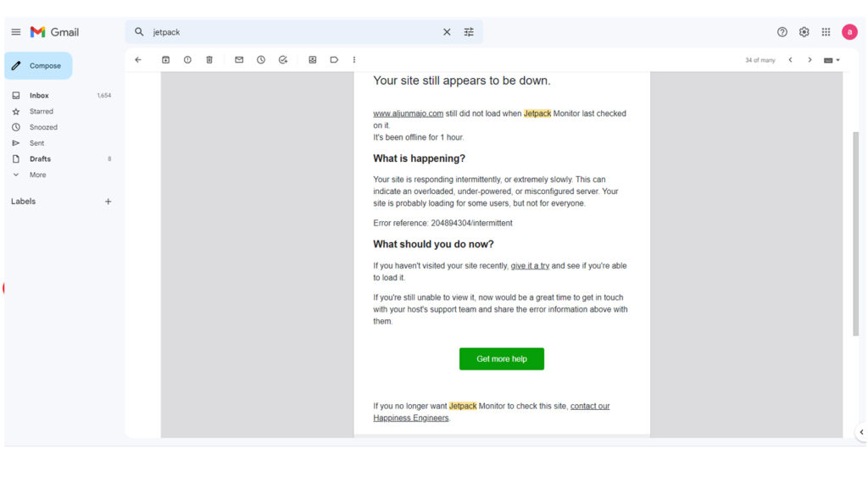Click the What is happening? heading
Image resolution: width=868 pixels, height=482 pixels.
(x=419, y=158)
